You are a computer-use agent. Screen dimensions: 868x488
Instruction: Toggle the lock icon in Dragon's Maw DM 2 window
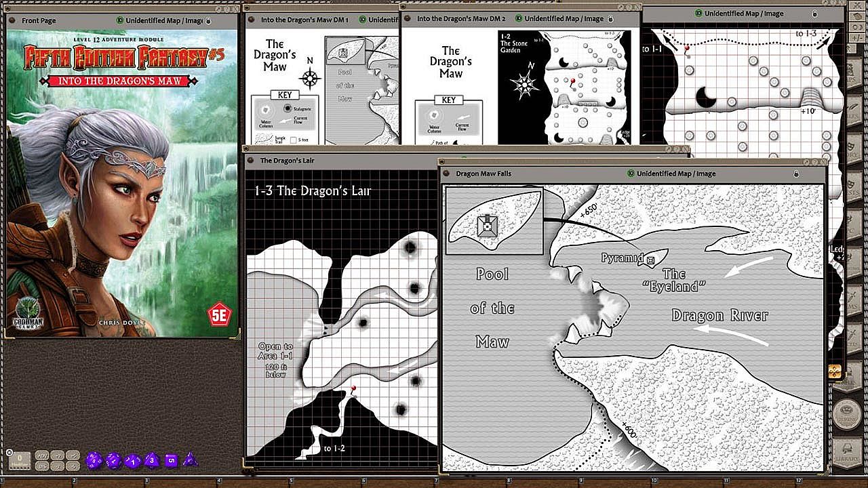(611, 19)
